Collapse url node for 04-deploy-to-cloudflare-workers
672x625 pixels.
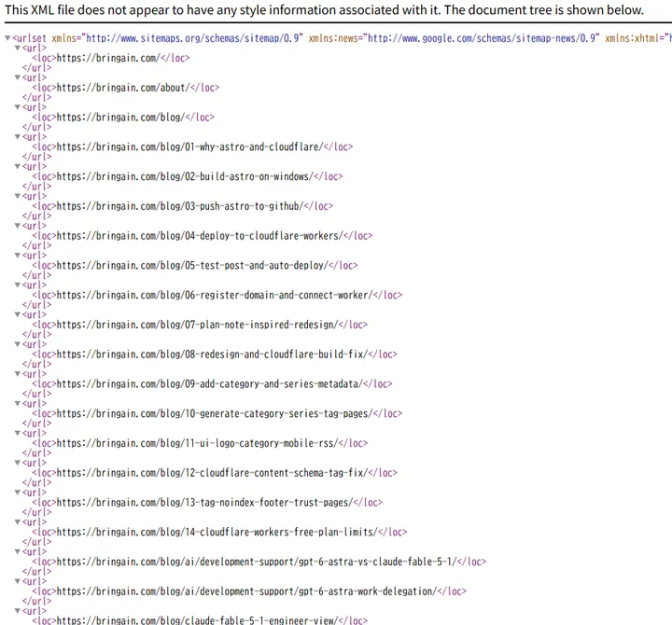pos(18,226)
